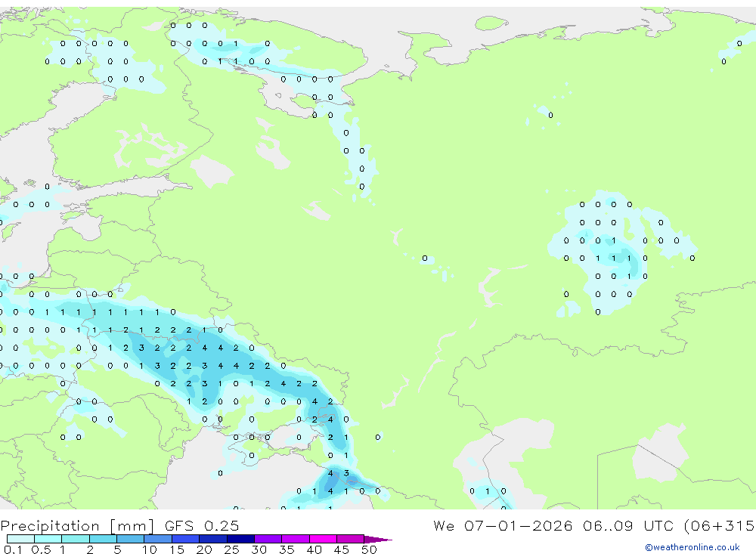Click the 1–2 mm legend color box
756x554 pixels.
point(76,539)
